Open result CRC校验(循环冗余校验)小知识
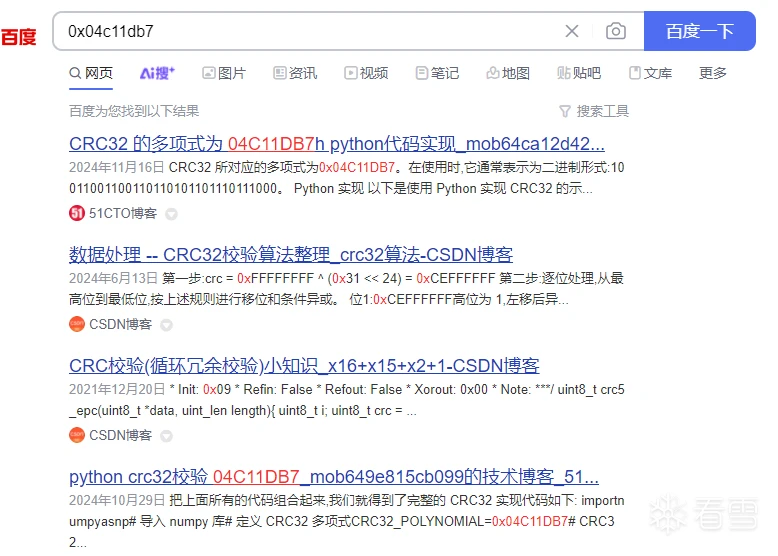778x556 pixels. click(304, 366)
